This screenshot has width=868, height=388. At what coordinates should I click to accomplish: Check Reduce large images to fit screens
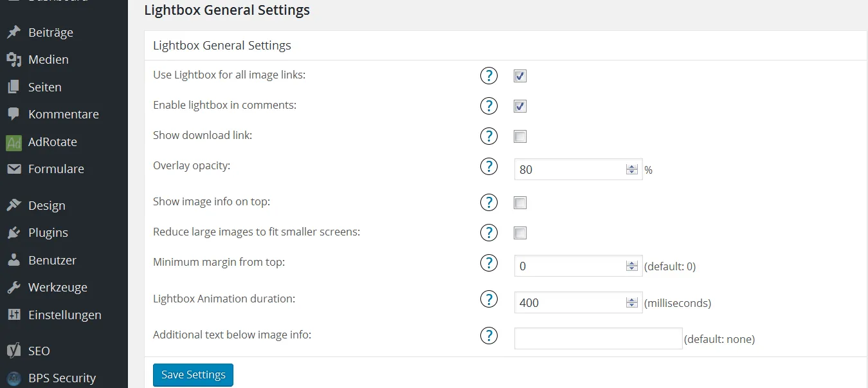pyautogui.click(x=520, y=233)
